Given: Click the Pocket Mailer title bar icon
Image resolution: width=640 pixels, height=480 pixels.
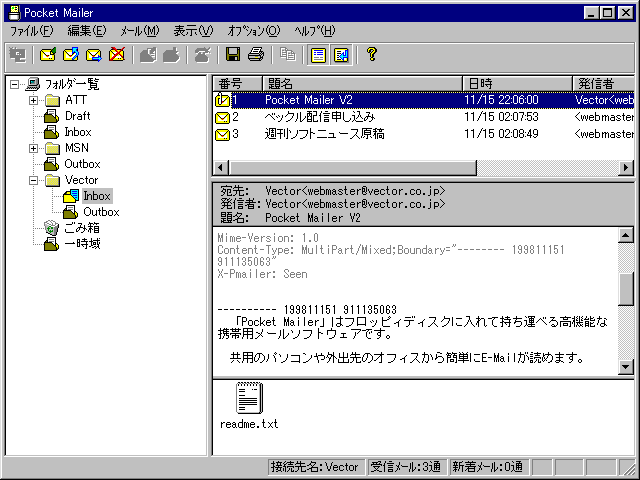Looking at the screenshot, I should 15,13.
